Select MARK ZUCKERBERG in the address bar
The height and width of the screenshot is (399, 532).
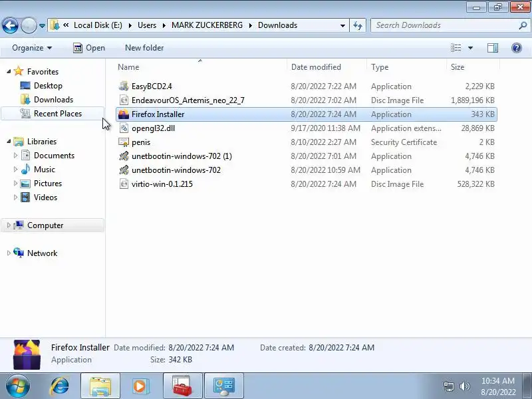pyautogui.click(x=207, y=25)
